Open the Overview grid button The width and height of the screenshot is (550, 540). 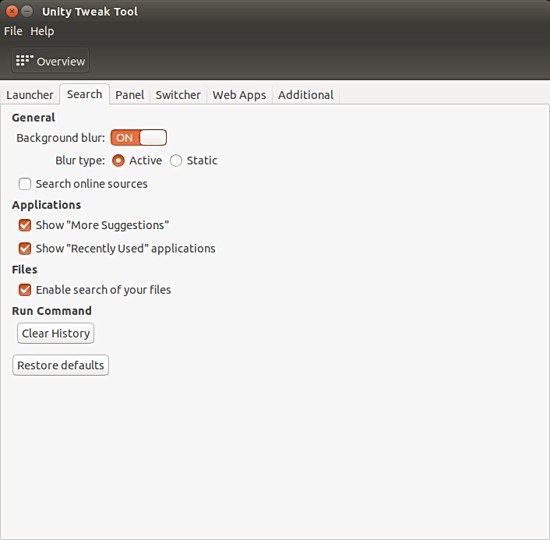(50, 61)
